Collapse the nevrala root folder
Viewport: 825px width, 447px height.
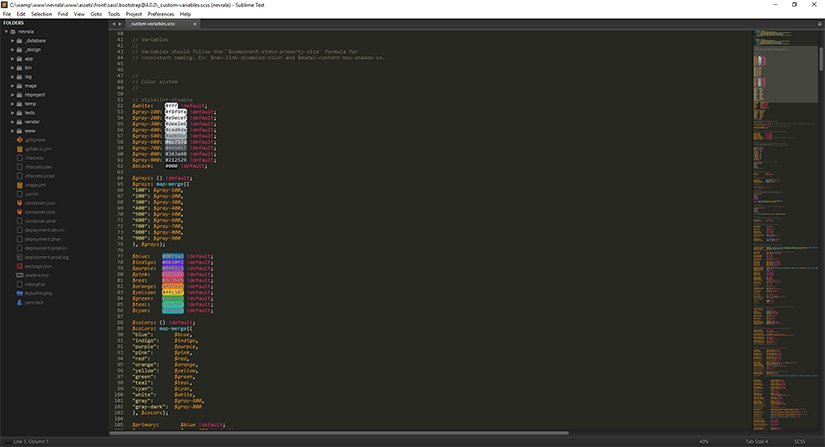(x=6, y=32)
